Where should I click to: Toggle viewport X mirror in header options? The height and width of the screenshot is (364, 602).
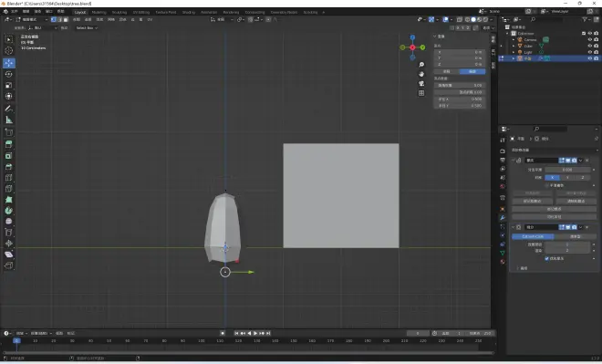458,27
